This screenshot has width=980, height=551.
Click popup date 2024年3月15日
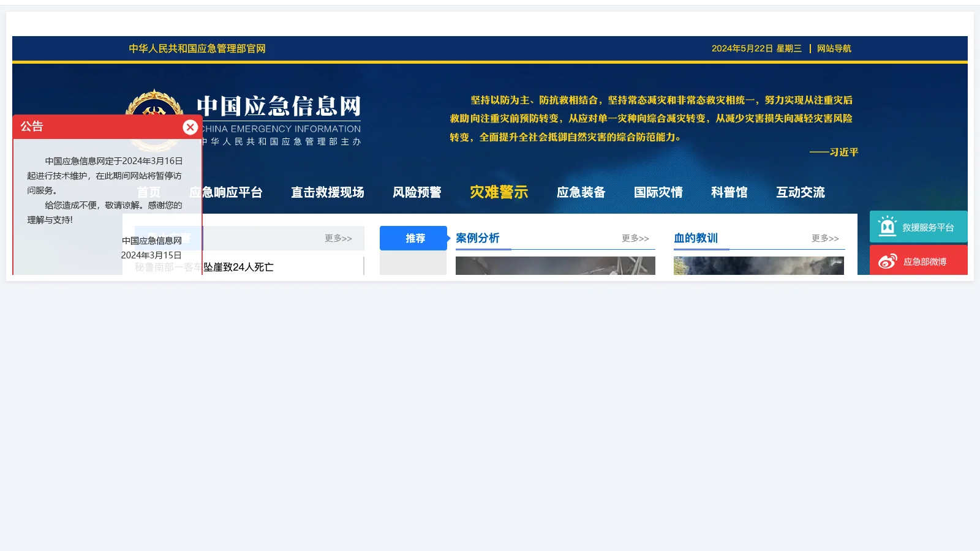151,255
